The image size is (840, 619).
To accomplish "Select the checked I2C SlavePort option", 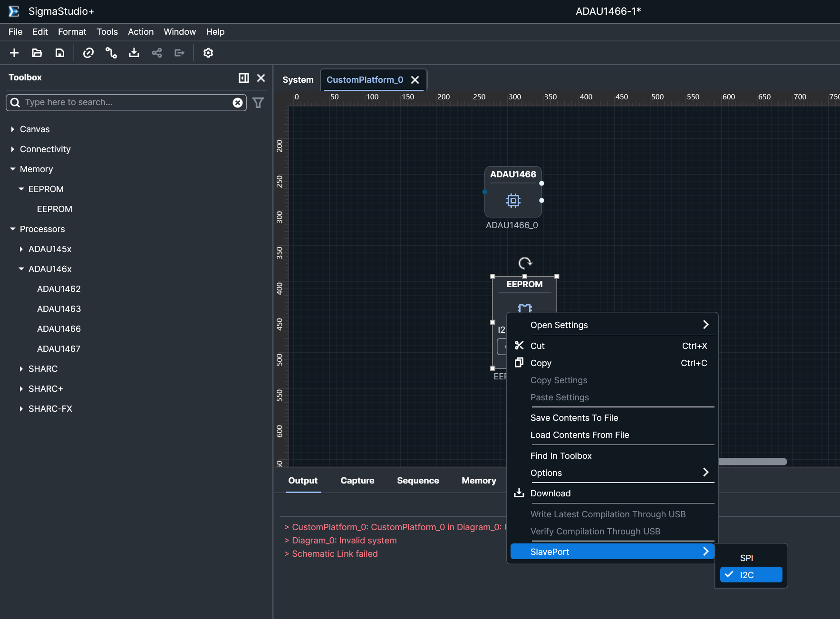I will pyautogui.click(x=751, y=575).
